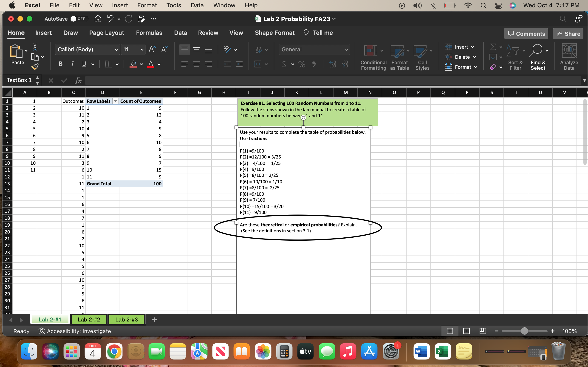Viewport: 588px width, 367px height.
Task: Open the Calibri font name dropdown
Action: (x=116, y=50)
